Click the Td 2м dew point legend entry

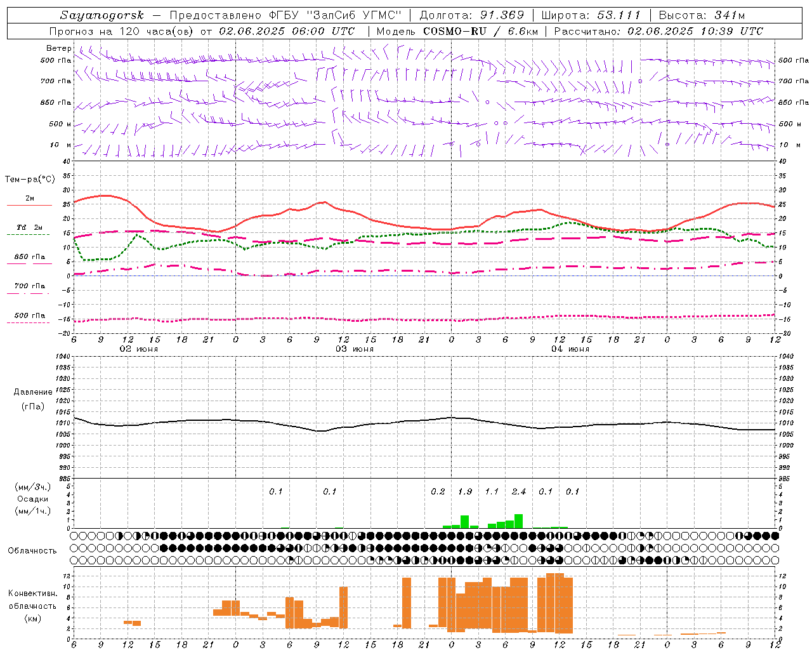(30, 227)
